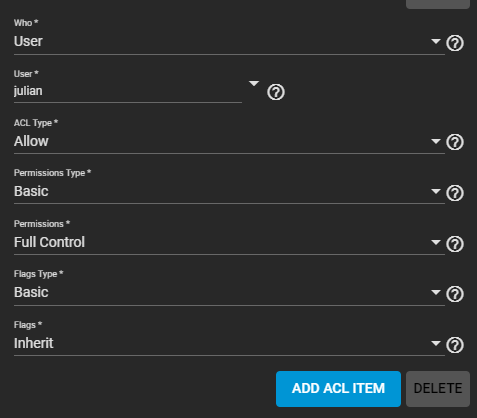Click the ACL Type help question icon
477x418 pixels.
click(455, 142)
